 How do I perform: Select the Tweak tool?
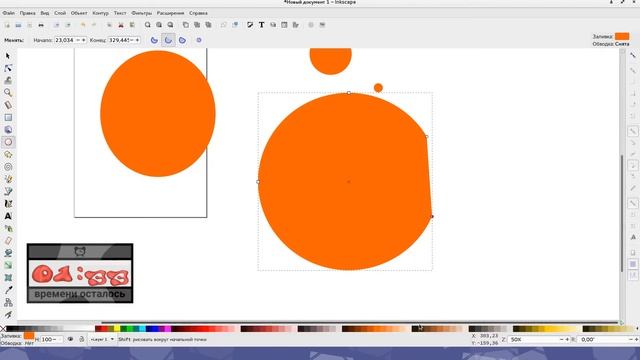(8, 80)
